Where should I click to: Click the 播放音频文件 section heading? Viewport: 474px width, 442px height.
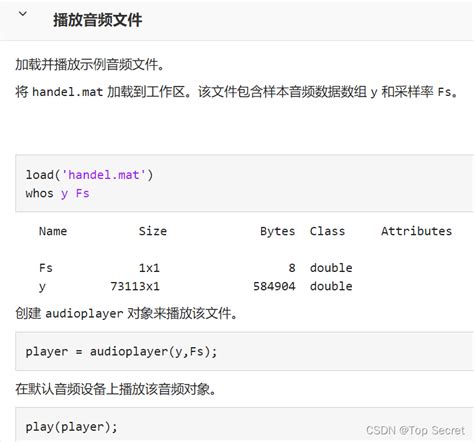pyautogui.click(x=98, y=20)
